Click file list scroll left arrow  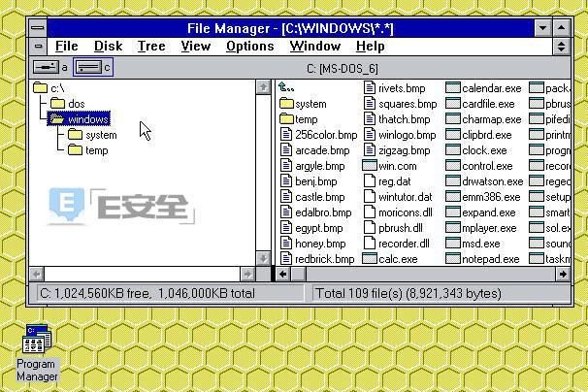point(283,275)
